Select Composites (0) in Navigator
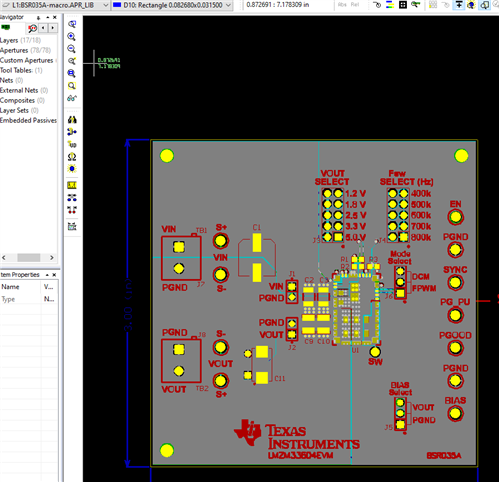 point(22,100)
